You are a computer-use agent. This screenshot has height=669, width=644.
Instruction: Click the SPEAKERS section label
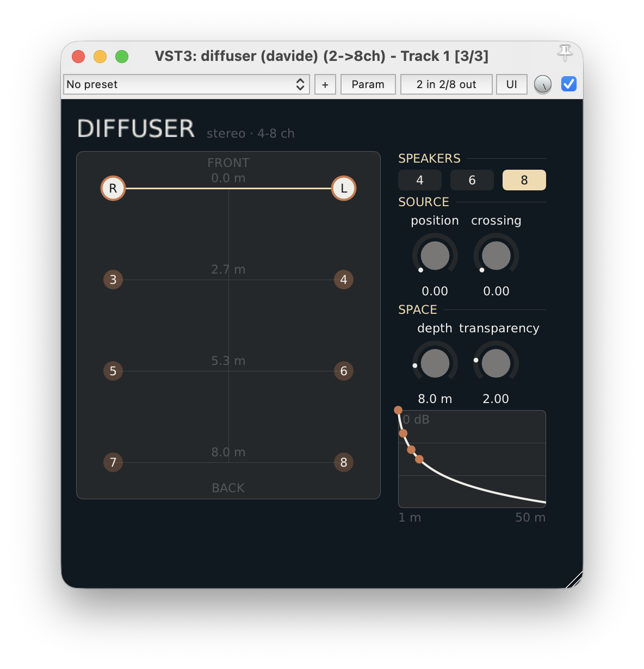(x=429, y=158)
